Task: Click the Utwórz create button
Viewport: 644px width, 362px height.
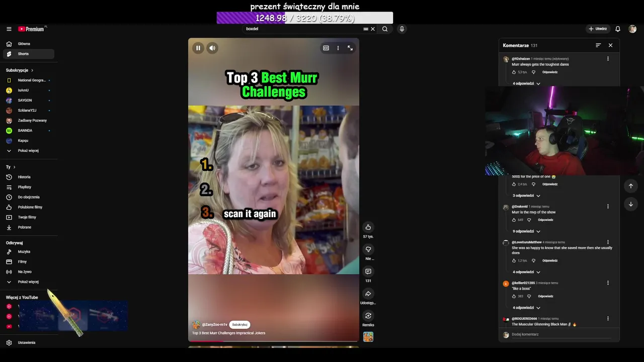Action: [598, 29]
